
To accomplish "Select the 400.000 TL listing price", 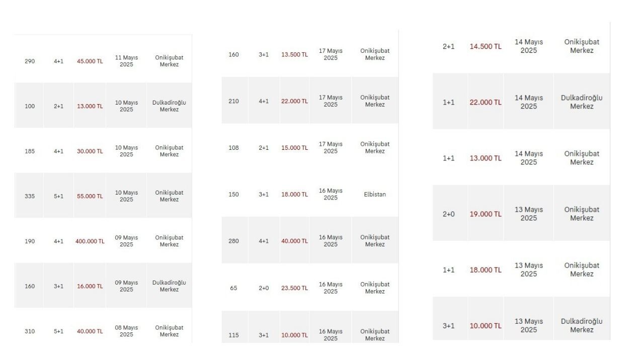I will tap(90, 241).
